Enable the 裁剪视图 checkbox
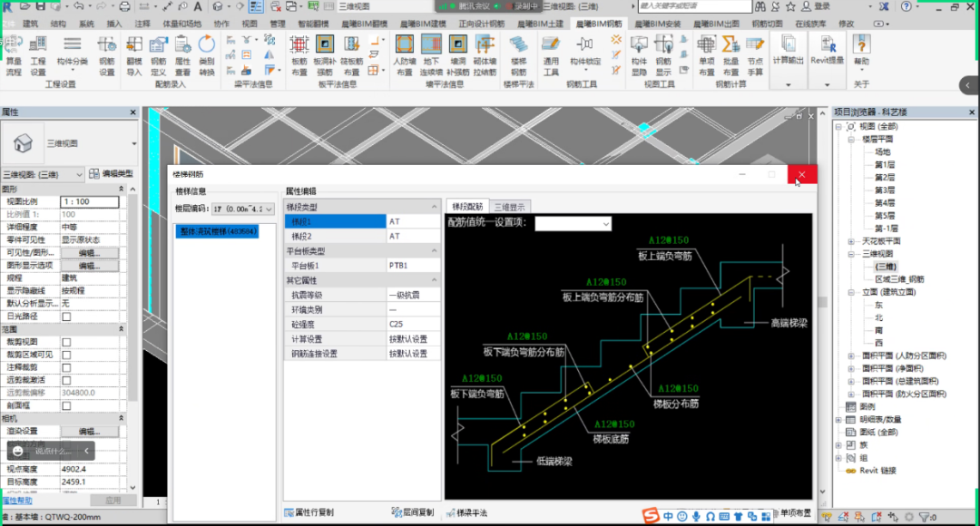The image size is (980, 526). [66, 342]
